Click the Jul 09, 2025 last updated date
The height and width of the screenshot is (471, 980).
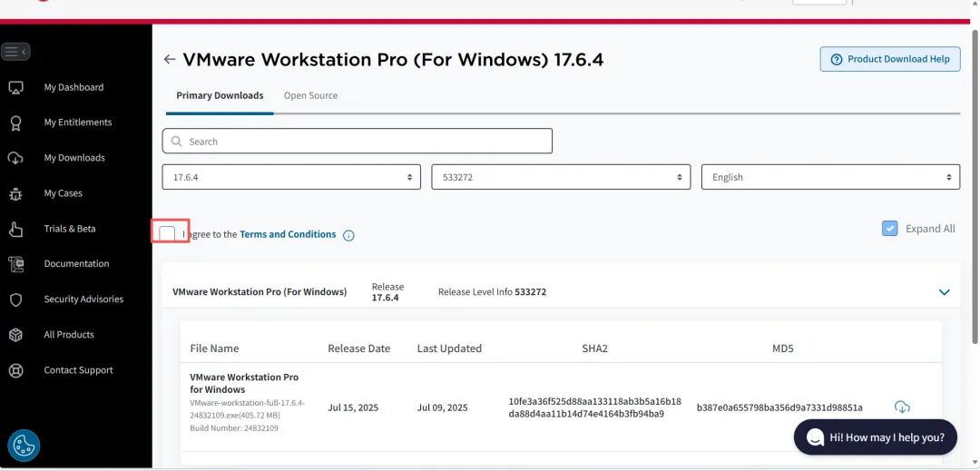click(443, 407)
